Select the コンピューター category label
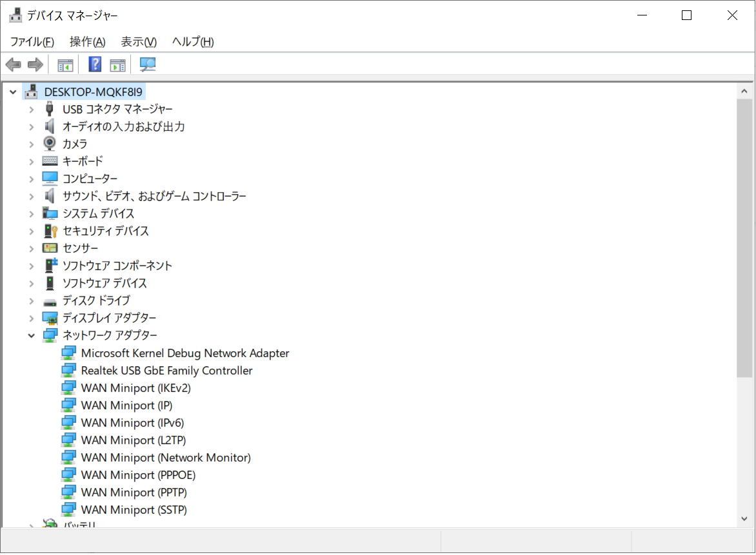Screen dimensions: 756x555 pyautogui.click(x=90, y=179)
